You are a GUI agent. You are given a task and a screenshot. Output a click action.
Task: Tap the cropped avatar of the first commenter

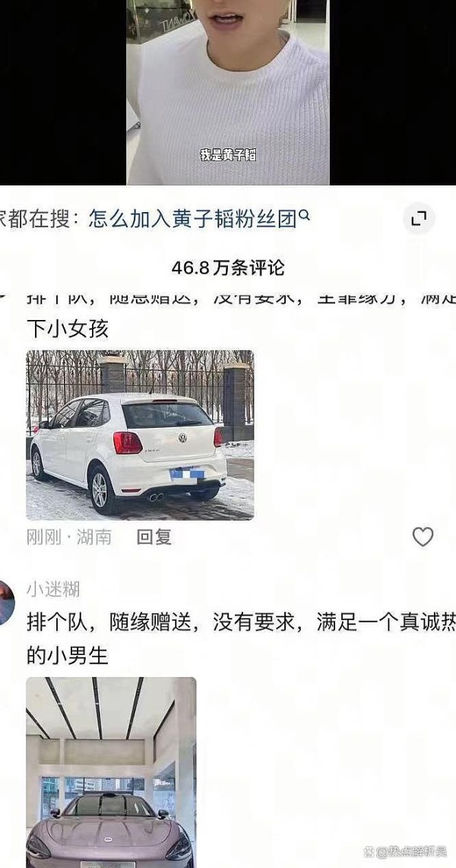click(3, 296)
